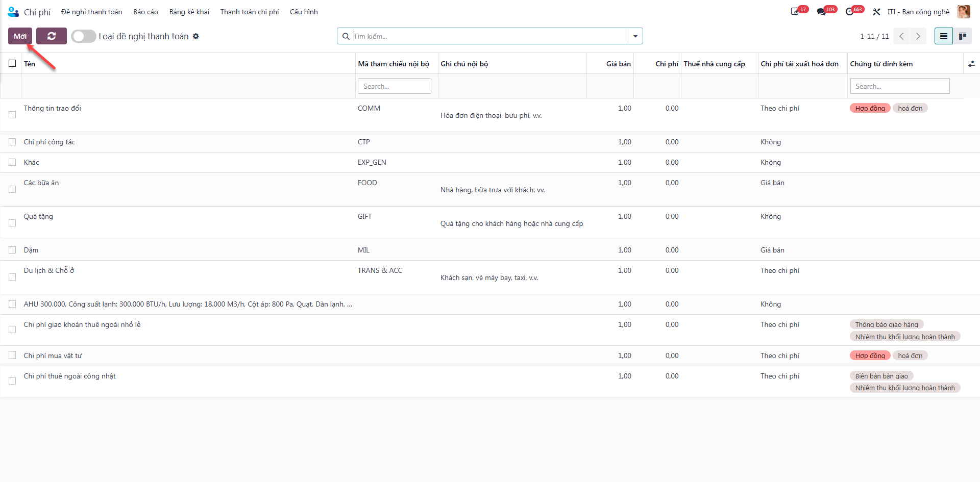The image size is (980, 482).
Task: Expand the search options dropdown arrow
Action: (x=635, y=36)
